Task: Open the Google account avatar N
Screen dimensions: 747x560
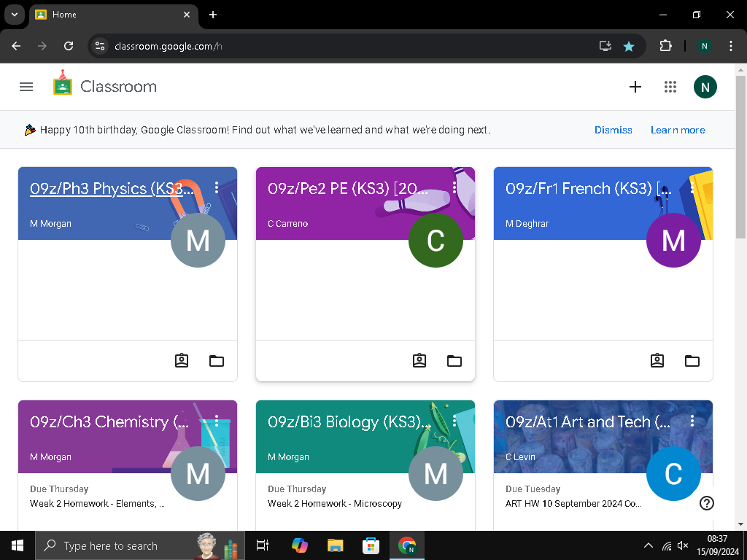Action: pyautogui.click(x=705, y=87)
